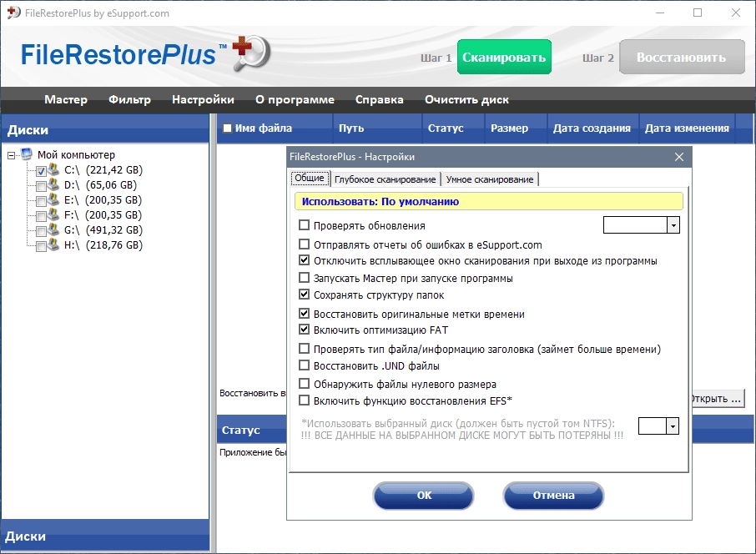Screen dimensions: 756x554
Task: Uncheck Сохранять структуру папок
Action: point(305,295)
